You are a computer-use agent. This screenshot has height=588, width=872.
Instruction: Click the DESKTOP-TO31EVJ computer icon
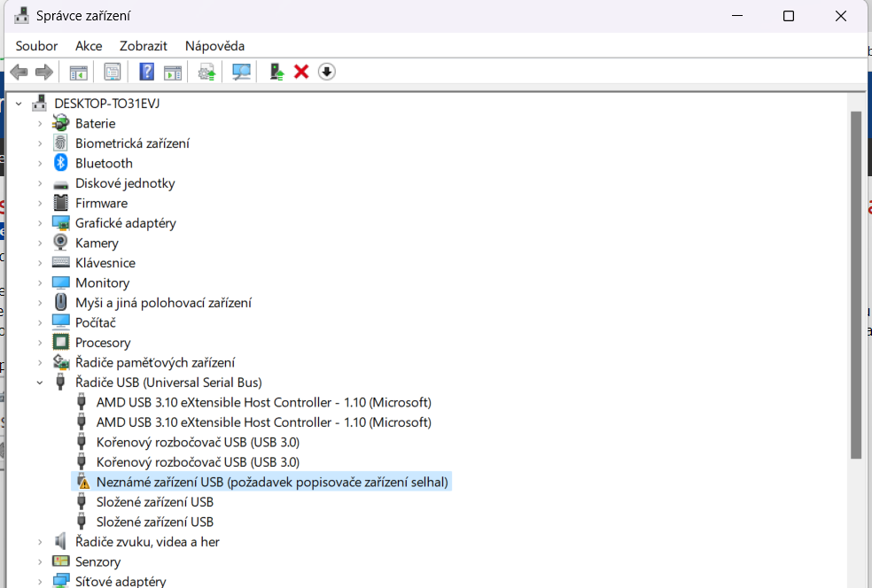[40, 103]
